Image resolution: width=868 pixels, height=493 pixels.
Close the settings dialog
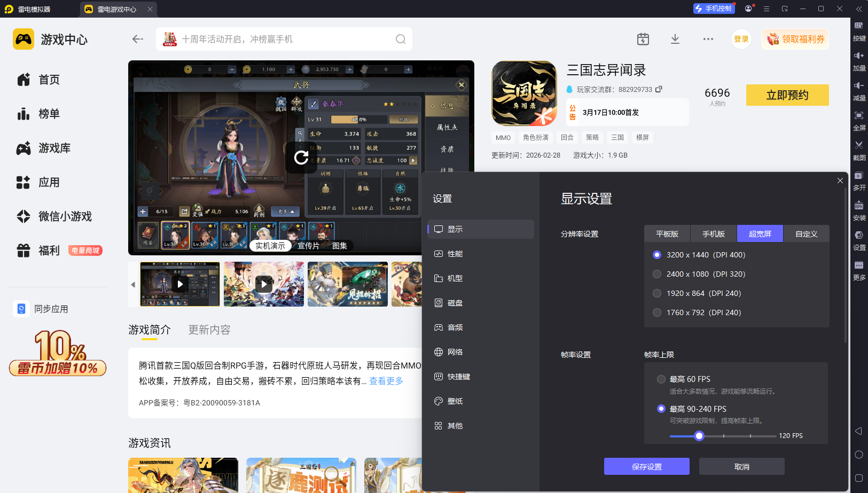tap(840, 181)
